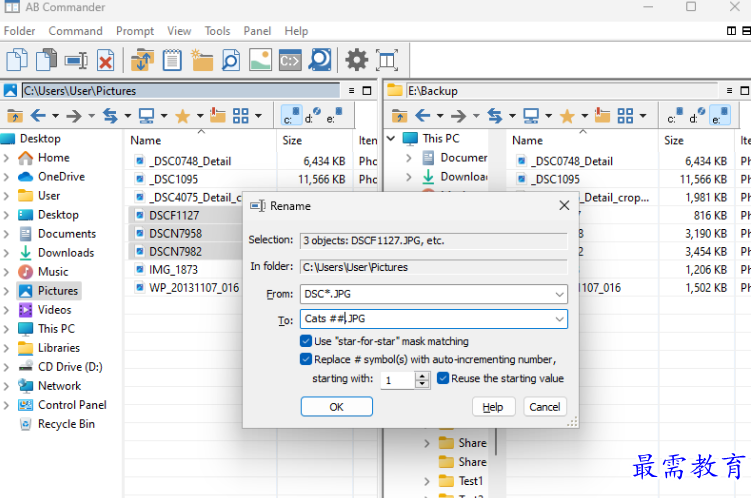The image size is (754, 498).
Task: Expand the Libraries tree node
Action: click(6, 348)
